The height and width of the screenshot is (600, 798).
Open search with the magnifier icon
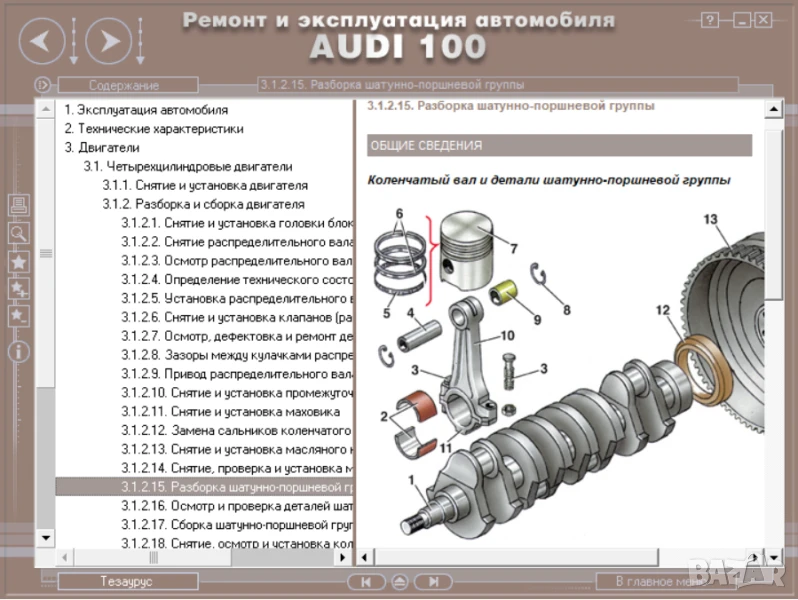point(18,233)
